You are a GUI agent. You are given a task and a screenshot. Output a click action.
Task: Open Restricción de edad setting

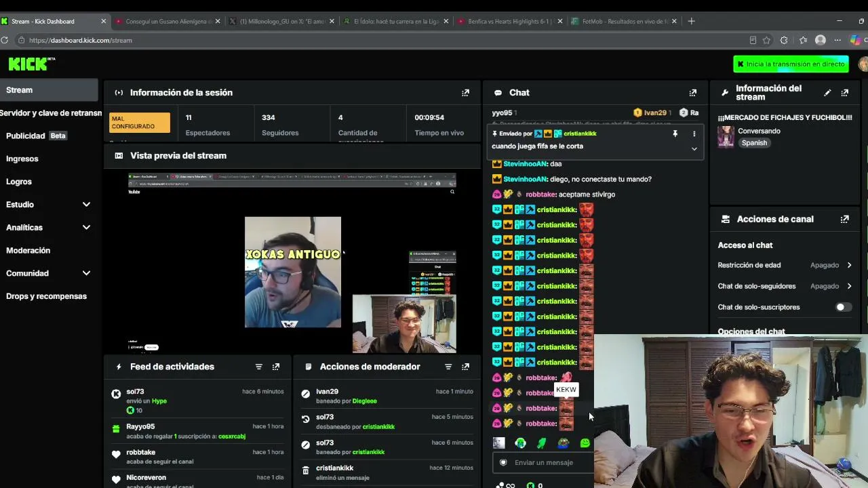pyautogui.click(x=785, y=265)
